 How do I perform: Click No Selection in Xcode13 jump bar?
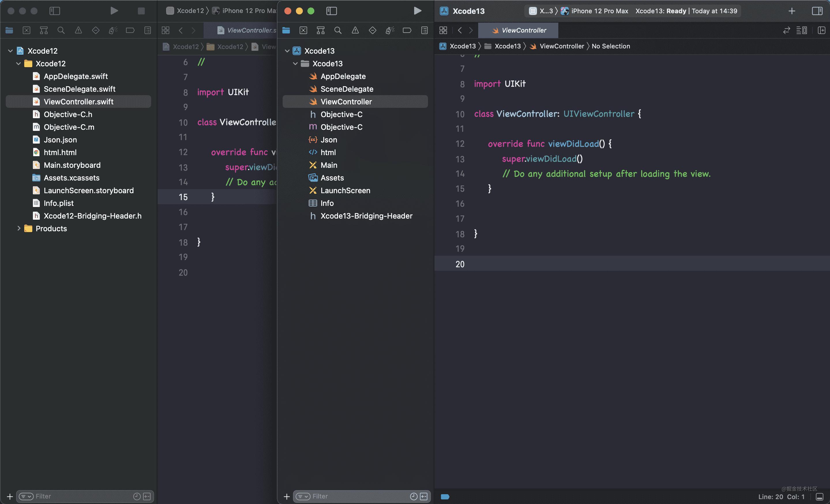click(611, 46)
